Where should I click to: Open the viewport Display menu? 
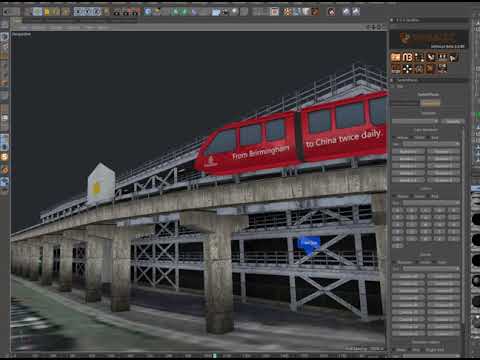coord(54,27)
